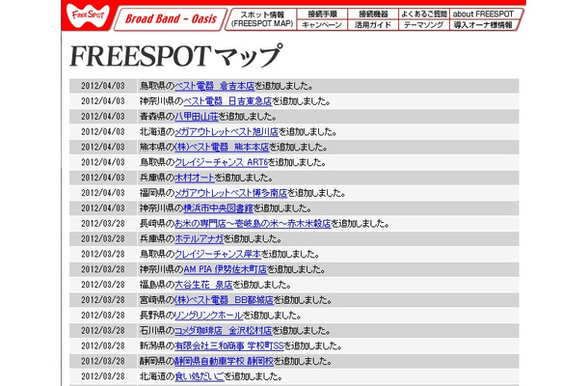Open the 導入オーナ様情報 menu item
Viewport: 588px width, 386px height.
click(x=483, y=25)
